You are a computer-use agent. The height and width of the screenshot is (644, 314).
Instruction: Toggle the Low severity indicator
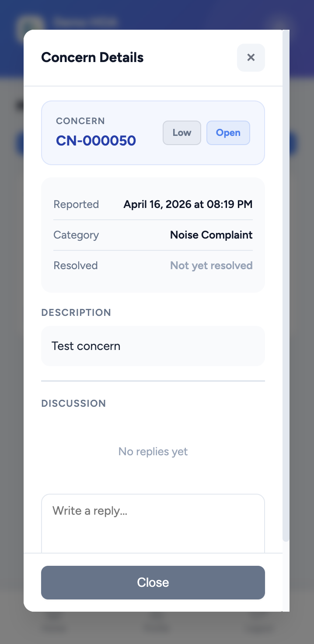point(181,133)
